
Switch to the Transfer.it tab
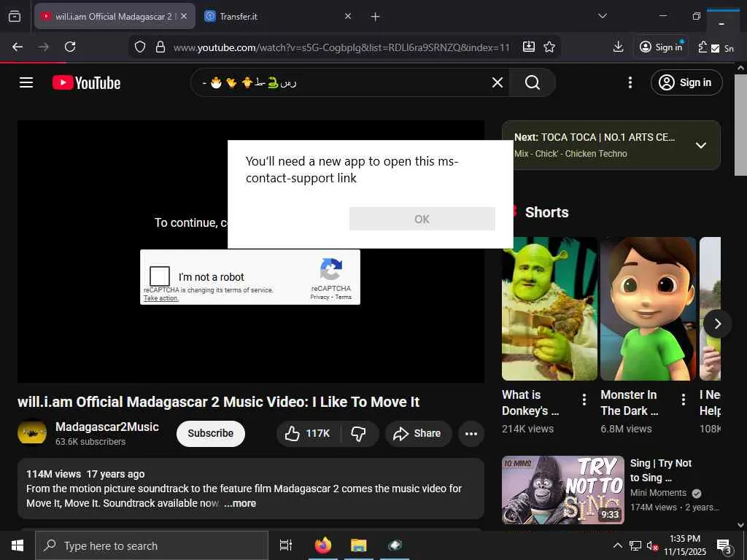pyautogui.click(x=279, y=17)
